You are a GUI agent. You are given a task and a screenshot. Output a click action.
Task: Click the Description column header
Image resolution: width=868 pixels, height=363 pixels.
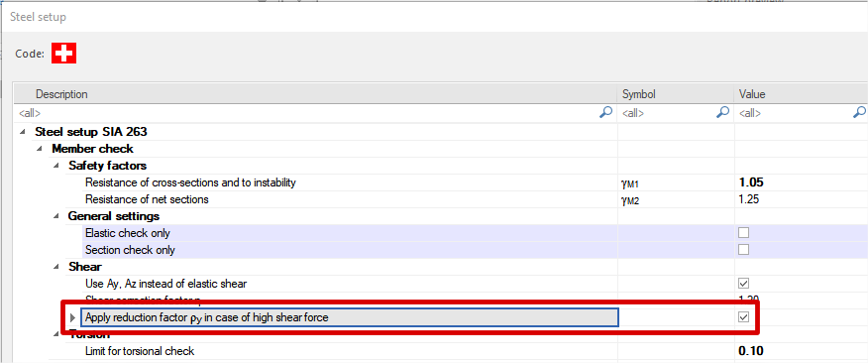(x=315, y=95)
